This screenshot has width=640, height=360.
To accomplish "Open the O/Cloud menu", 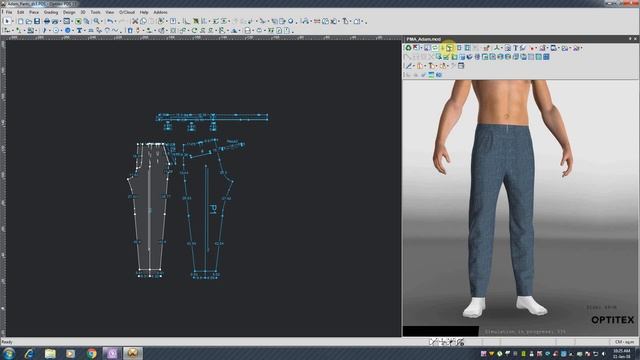I will [x=127, y=12].
